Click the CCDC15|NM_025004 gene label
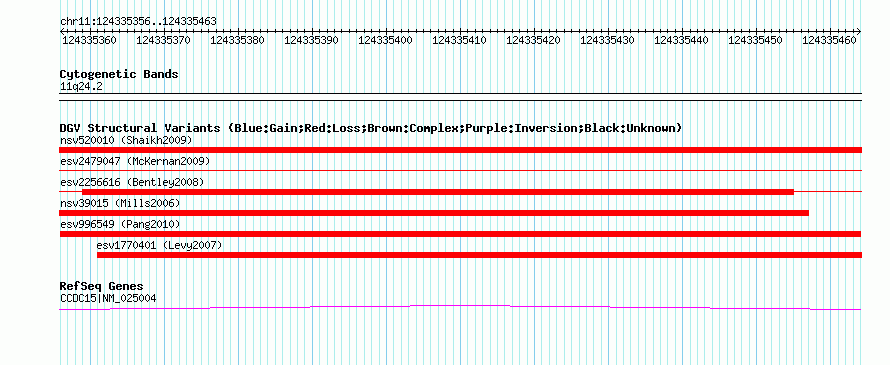This screenshot has width=890, height=365. [108, 298]
